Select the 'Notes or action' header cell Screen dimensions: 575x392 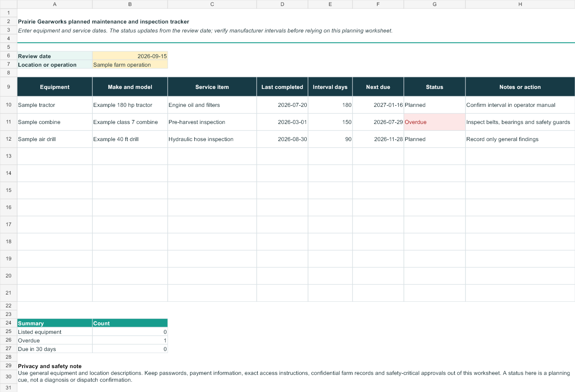coord(520,87)
